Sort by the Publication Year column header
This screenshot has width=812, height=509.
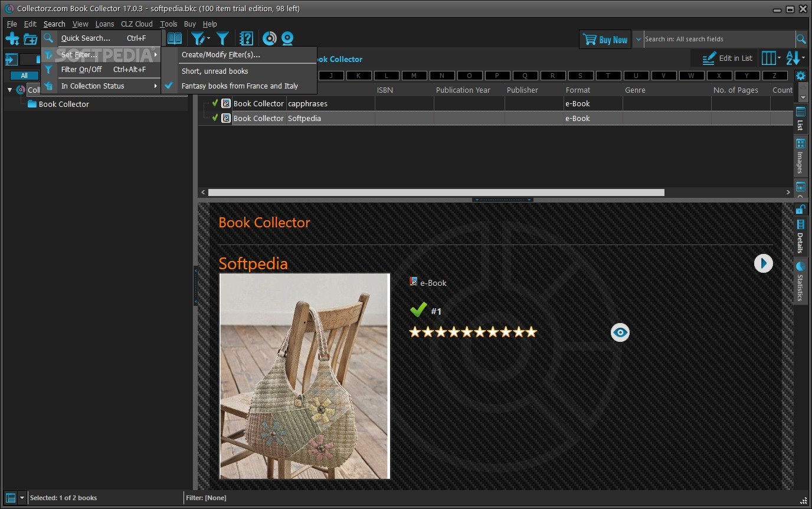469,90
